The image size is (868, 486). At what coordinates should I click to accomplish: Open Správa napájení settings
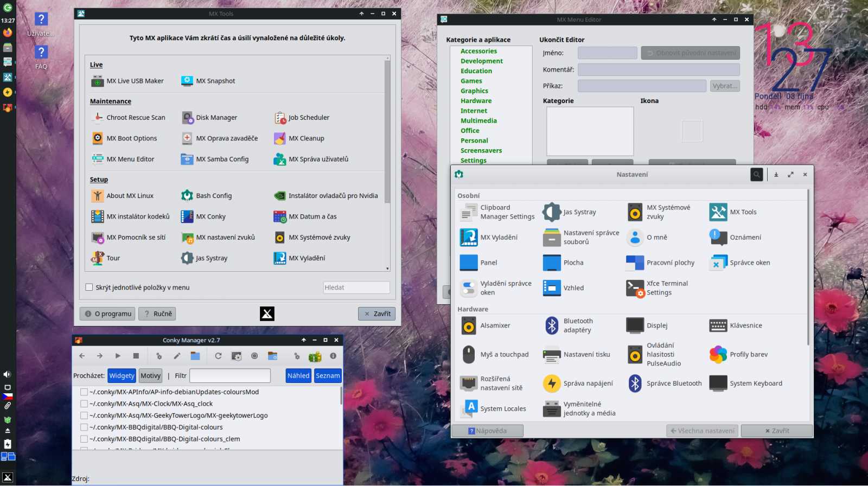(x=578, y=383)
